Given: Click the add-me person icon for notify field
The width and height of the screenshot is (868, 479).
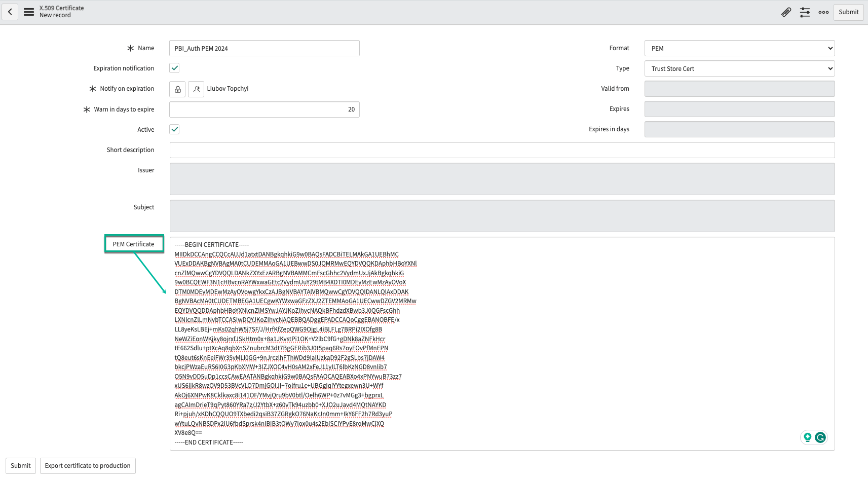Looking at the screenshot, I should pyautogui.click(x=196, y=89).
